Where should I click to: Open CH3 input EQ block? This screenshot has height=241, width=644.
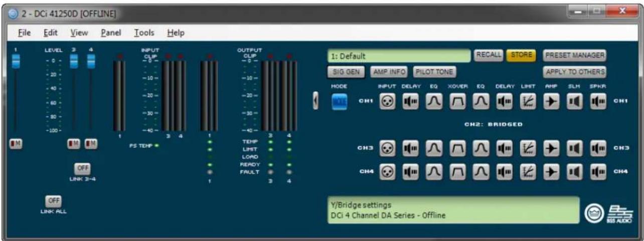(434, 149)
